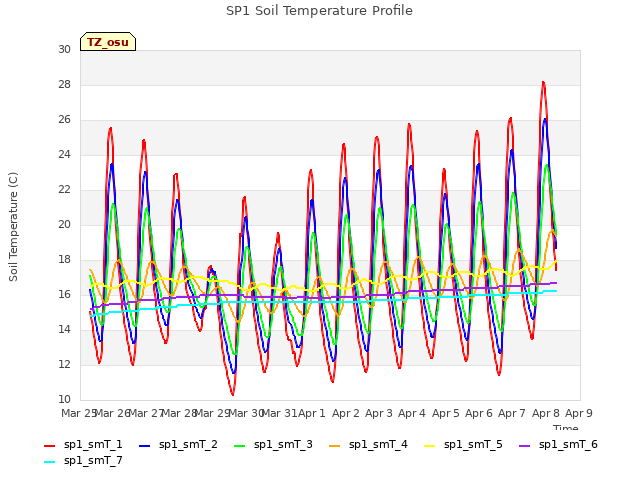The height and width of the screenshot is (480, 640).
Task: Click the cyan sp1_smT_7 legend swatch
Action: click(x=49, y=462)
